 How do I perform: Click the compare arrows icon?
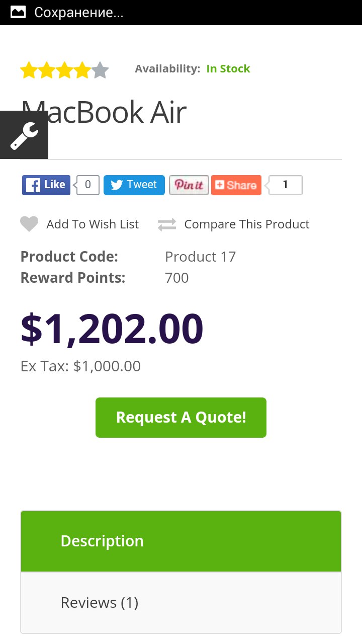tap(167, 224)
